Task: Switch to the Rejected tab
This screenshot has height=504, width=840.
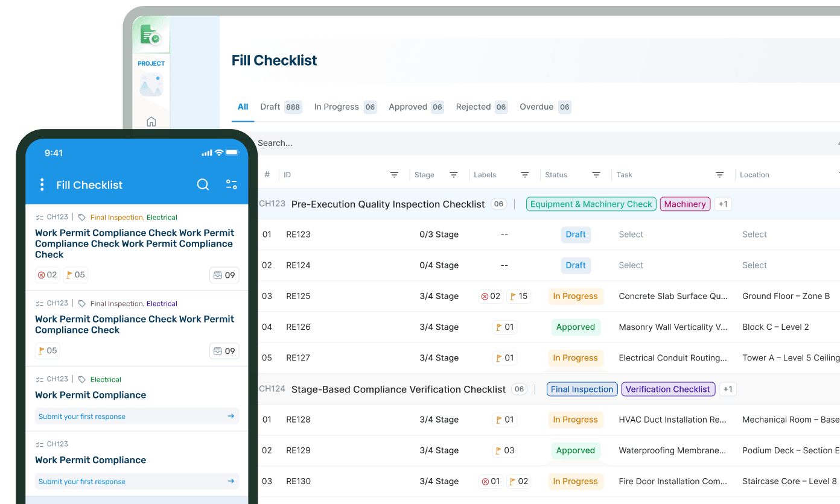Action: pos(482,107)
